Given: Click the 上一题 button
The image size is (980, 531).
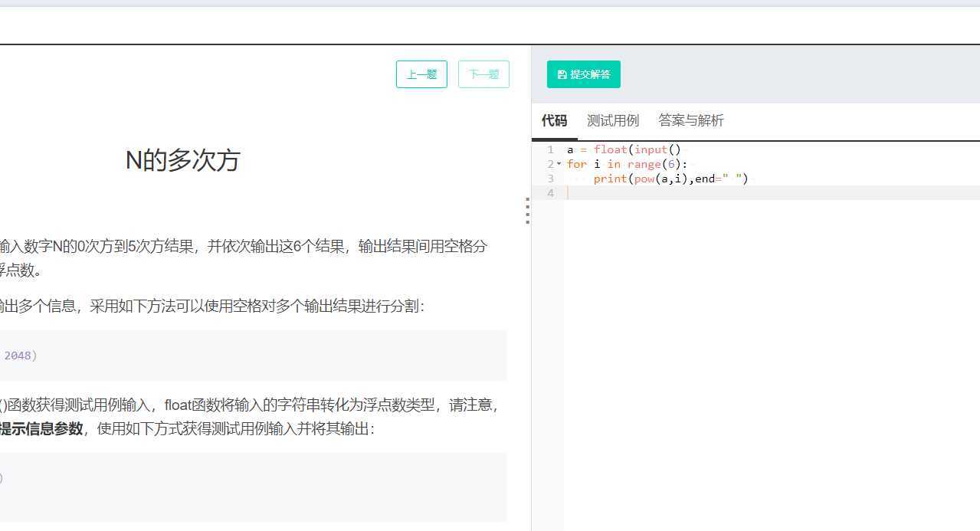Looking at the screenshot, I should pyautogui.click(x=421, y=74).
